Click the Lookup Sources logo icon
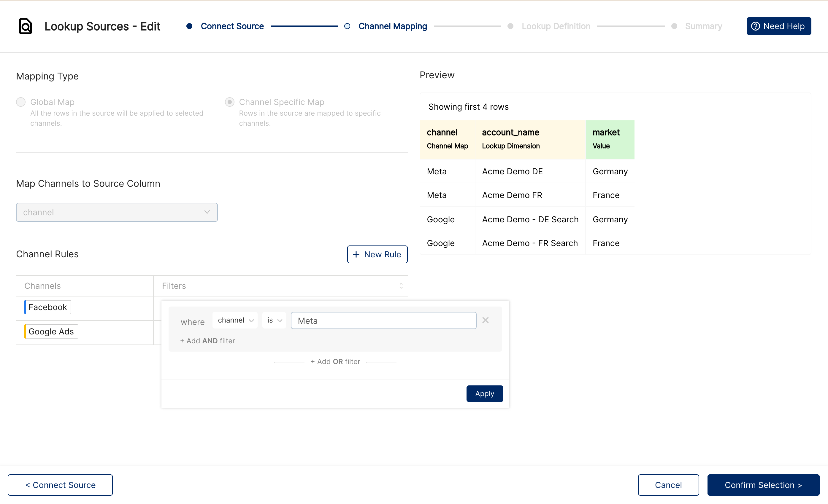Viewport: 828px width, 504px height. [26, 26]
